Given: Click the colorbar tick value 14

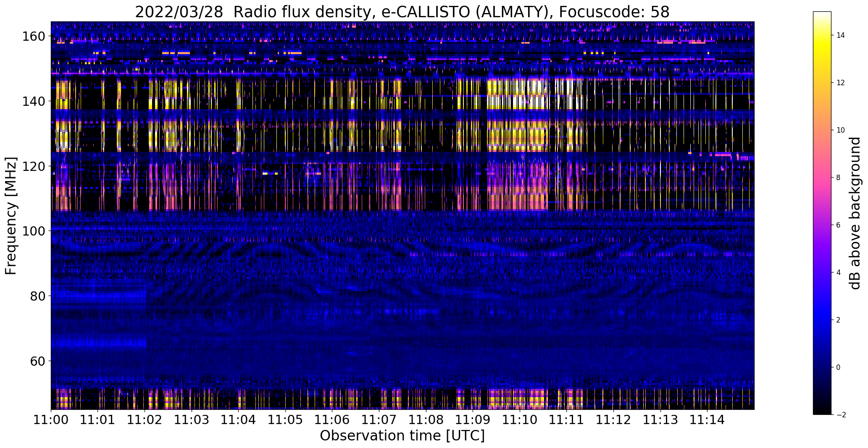Looking at the screenshot, I should click(841, 35).
